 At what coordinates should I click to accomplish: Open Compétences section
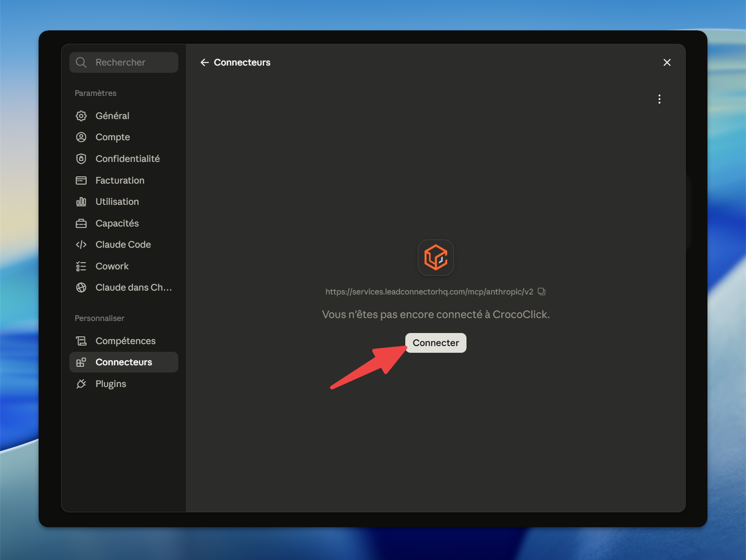point(124,341)
